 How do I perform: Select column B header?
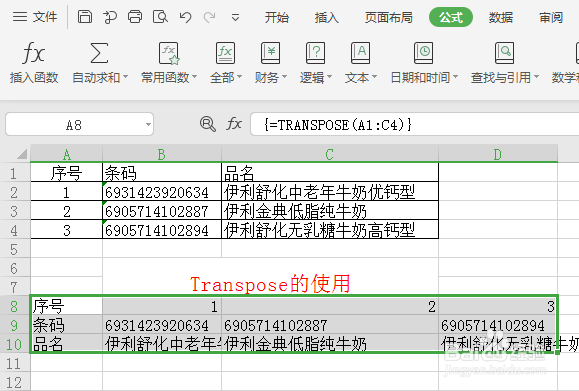tap(162, 154)
